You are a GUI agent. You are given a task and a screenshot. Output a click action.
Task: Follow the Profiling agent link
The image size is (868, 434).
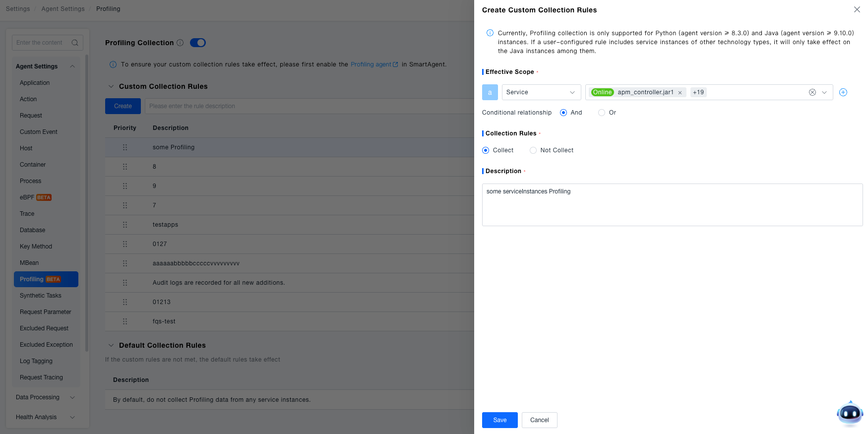coord(374,64)
